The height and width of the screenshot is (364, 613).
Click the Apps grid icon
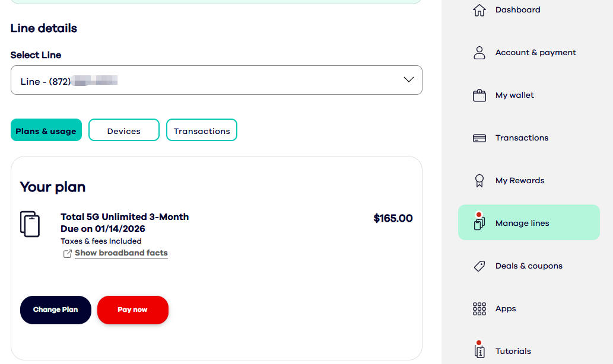[x=479, y=309]
